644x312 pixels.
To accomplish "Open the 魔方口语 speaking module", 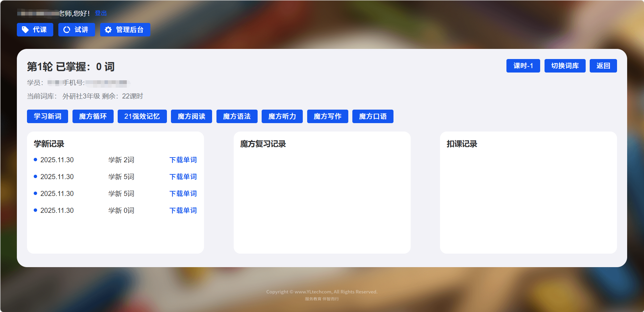I will (373, 116).
